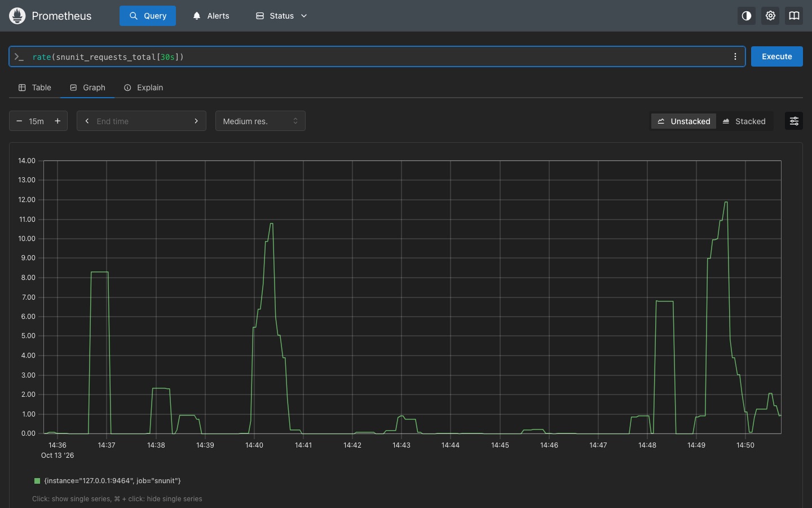Switch to the Table tab
The image size is (812, 508).
click(x=35, y=87)
